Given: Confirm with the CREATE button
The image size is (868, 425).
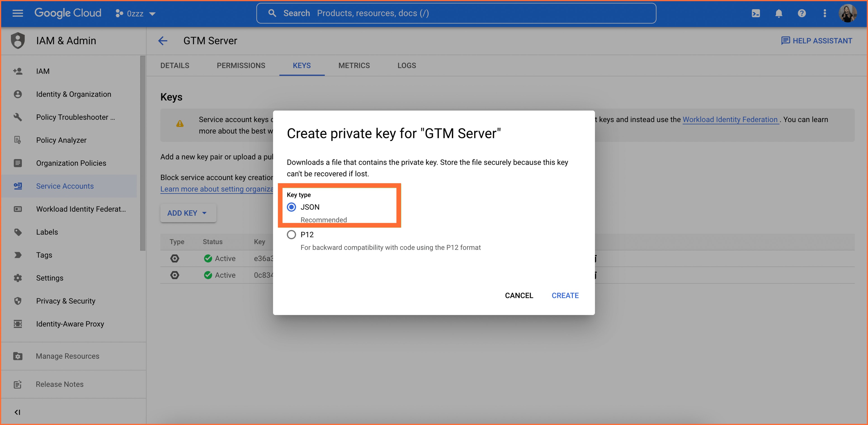Looking at the screenshot, I should point(565,295).
